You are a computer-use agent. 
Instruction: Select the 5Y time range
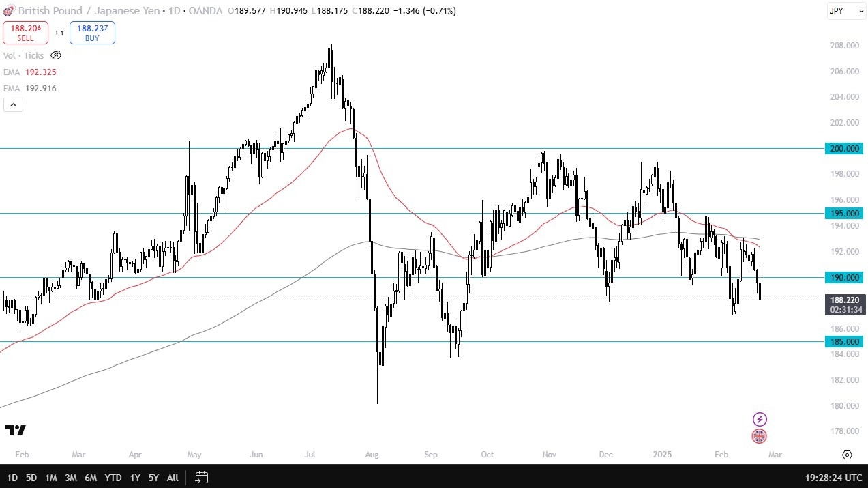(x=153, y=477)
